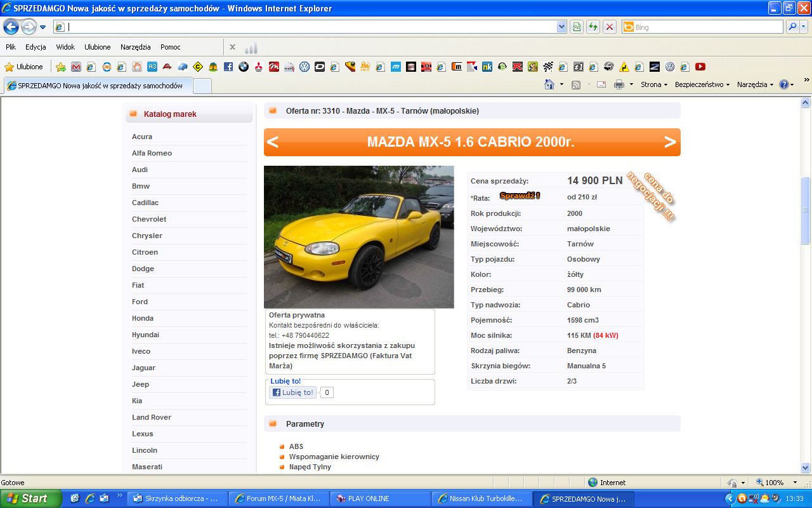Expand the Strona dropdown menu
This screenshot has width=812, height=508.
(654, 84)
